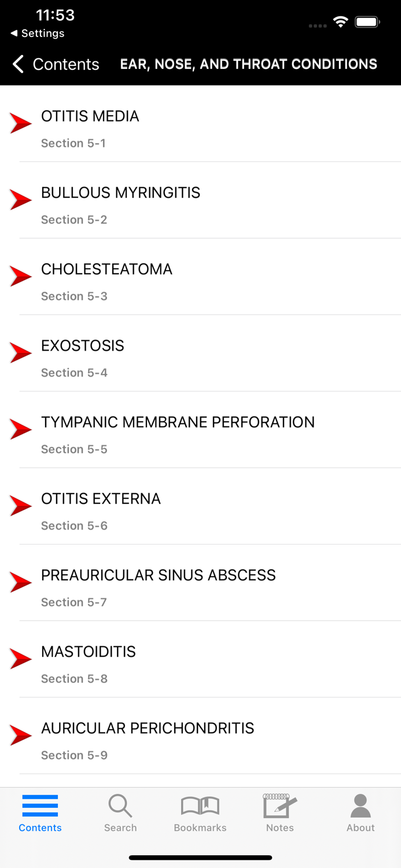
Task: Open Section 5-2 BULLOUS MYRINGITIS
Action: pyautogui.click(x=120, y=193)
